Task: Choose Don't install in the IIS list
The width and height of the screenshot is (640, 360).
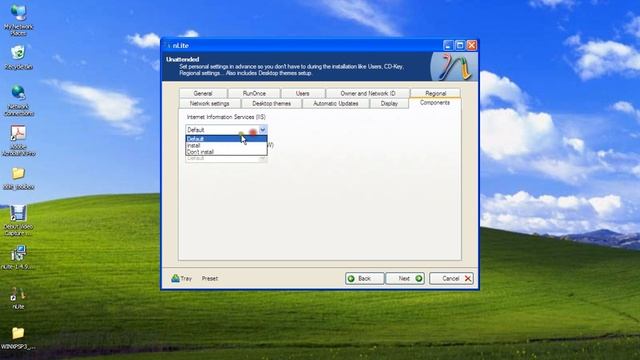Action: [226, 152]
